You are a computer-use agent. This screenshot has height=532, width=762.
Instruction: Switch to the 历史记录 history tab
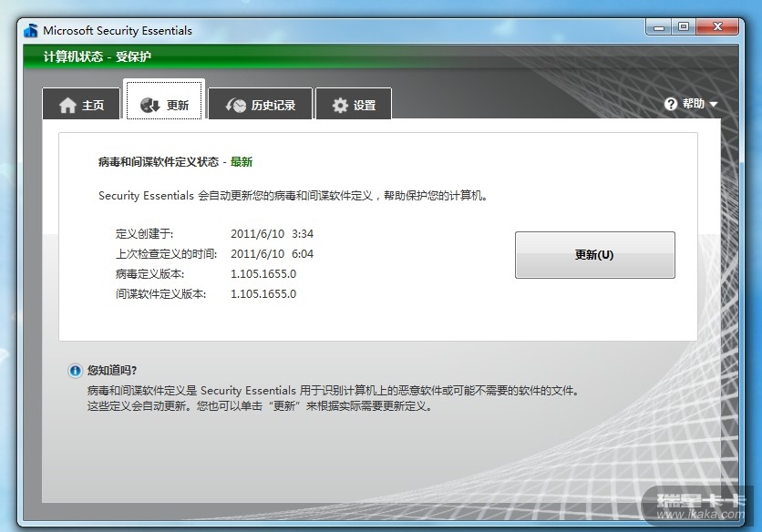click(x=260, y=103)
